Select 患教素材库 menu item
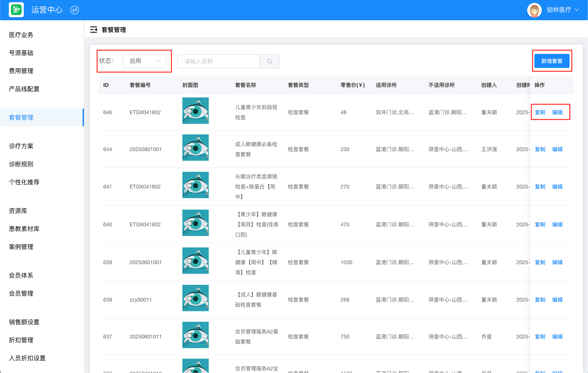The width and height of the screenshot is (588, 373). (x=24, y=229)
